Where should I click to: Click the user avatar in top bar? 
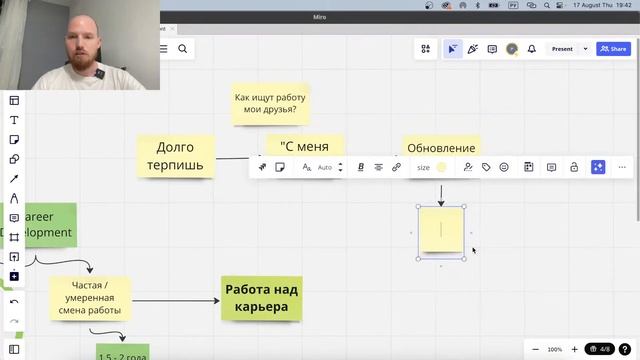(x=512, y=49)
